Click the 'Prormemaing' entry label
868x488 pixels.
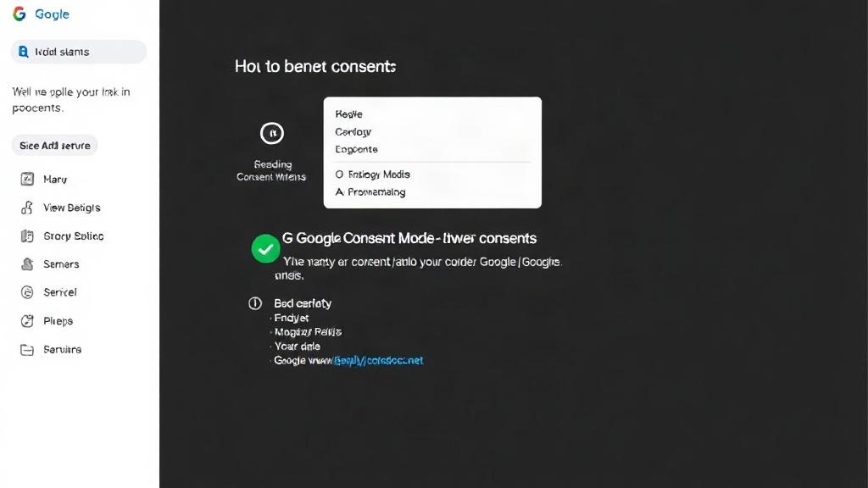click(x=376, y=192)
